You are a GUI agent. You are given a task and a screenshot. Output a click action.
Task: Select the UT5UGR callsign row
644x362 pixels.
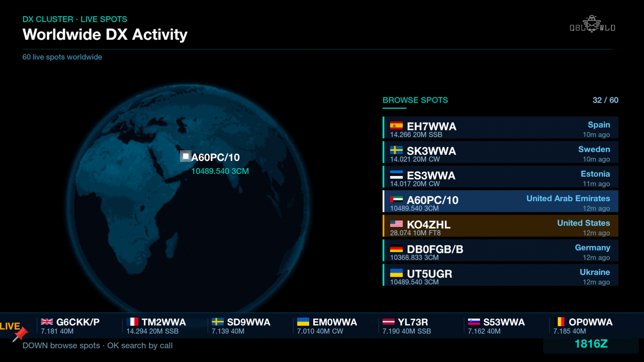[x=500, y=275]
